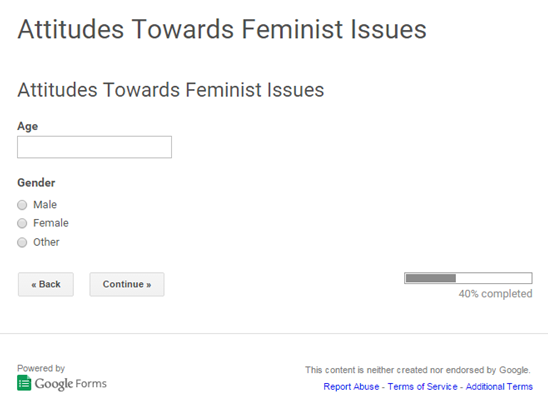The width and height of the screenshot is (548, 394).
Task: Click the Google Forms wordmark text
Action: click(71, 384)
